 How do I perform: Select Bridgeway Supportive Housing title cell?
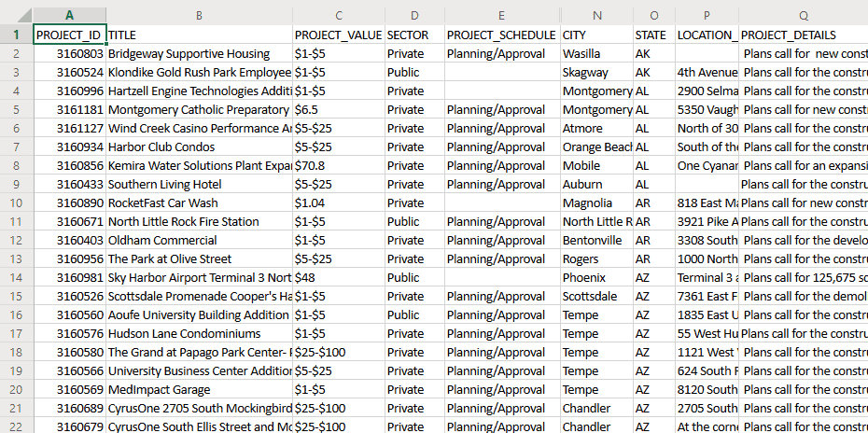(x=200, y=54)
